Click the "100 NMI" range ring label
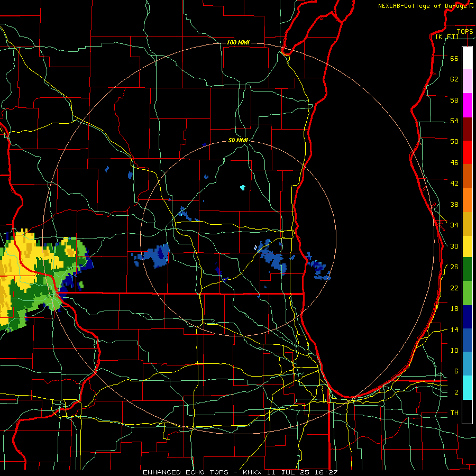This screenshot has height=476, width=476. (x=238, y=42)
